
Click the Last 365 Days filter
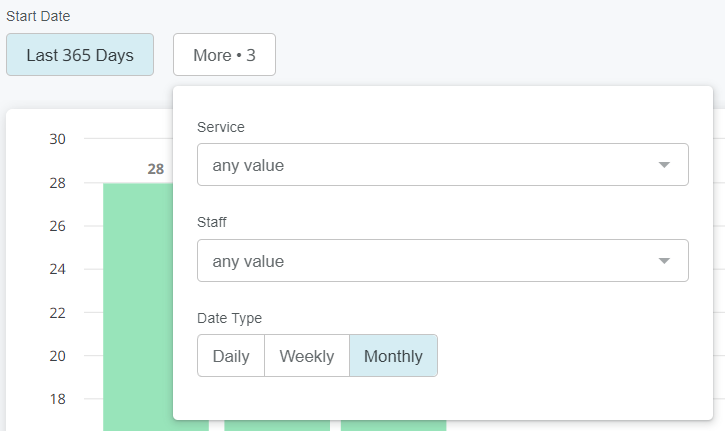80,55
